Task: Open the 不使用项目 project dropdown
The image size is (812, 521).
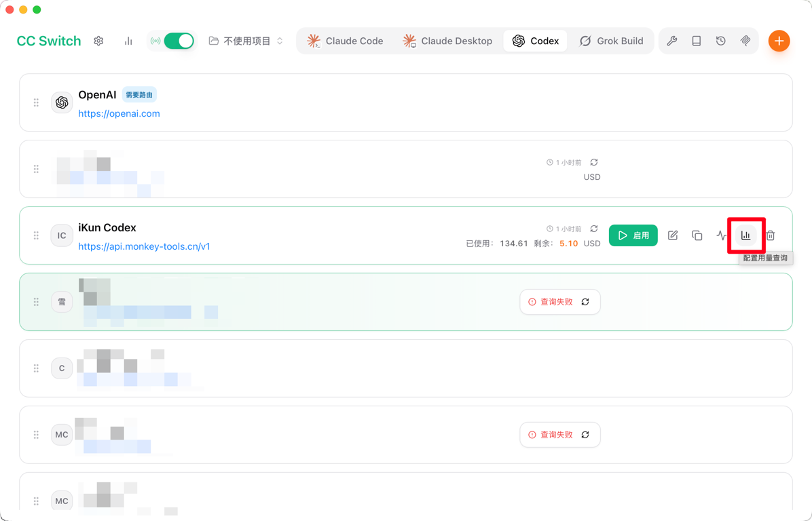Action: [x=246, y=41]
